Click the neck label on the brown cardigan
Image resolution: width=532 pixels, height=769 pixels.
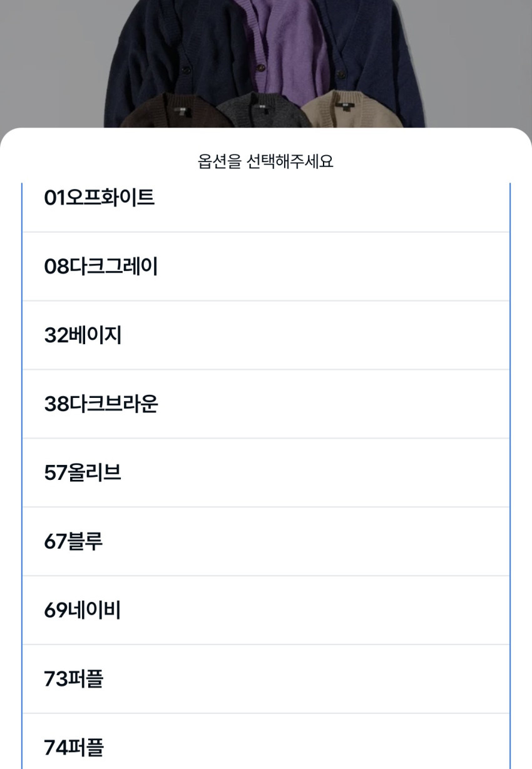(x=181, y=110)
